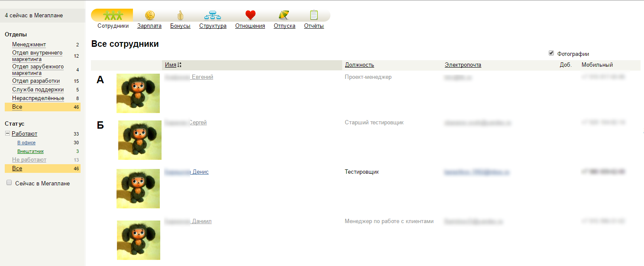Toggle the Фотографии checkbox
Viewport: 644px width, 266px height.
551,53
